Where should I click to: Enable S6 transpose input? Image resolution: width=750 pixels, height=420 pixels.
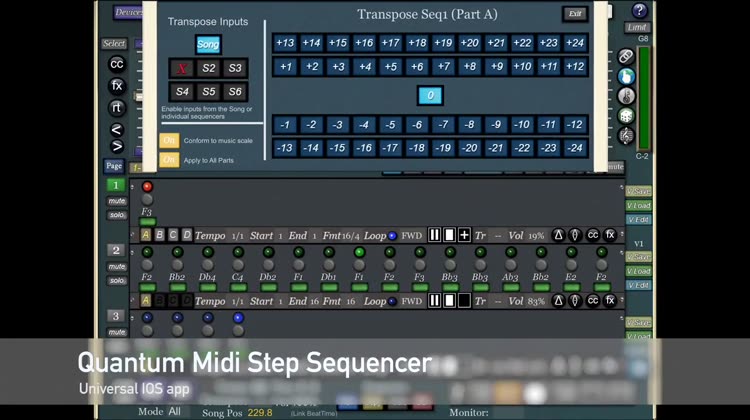coord(235,91)
